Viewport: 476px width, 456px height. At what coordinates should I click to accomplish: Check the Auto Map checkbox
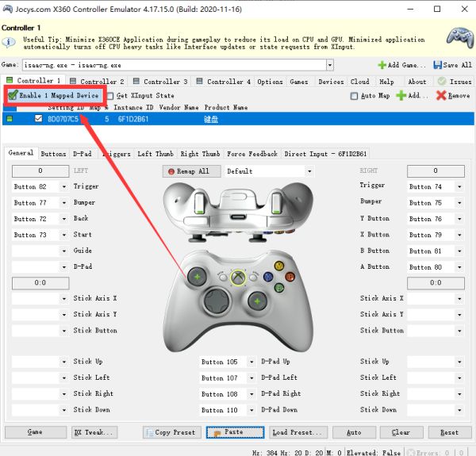354,96
